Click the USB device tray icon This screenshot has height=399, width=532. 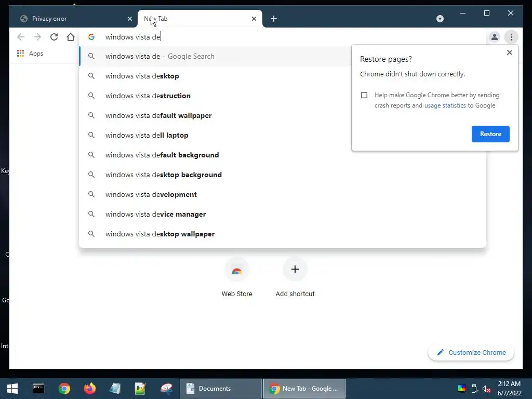tap(474, 389)
